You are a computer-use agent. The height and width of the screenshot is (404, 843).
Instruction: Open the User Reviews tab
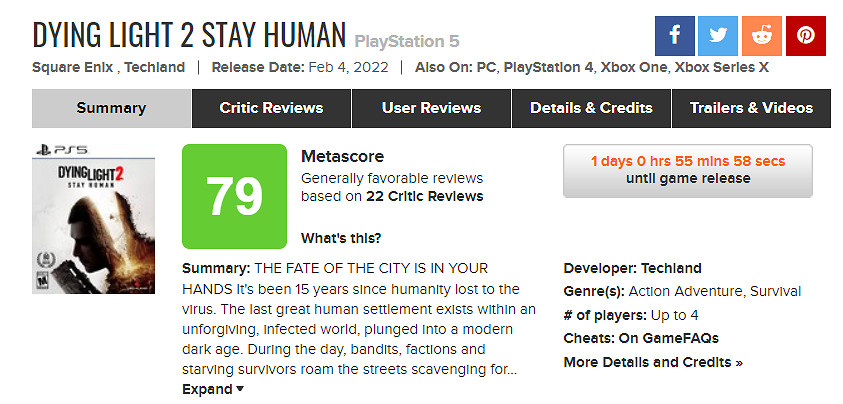431,108
